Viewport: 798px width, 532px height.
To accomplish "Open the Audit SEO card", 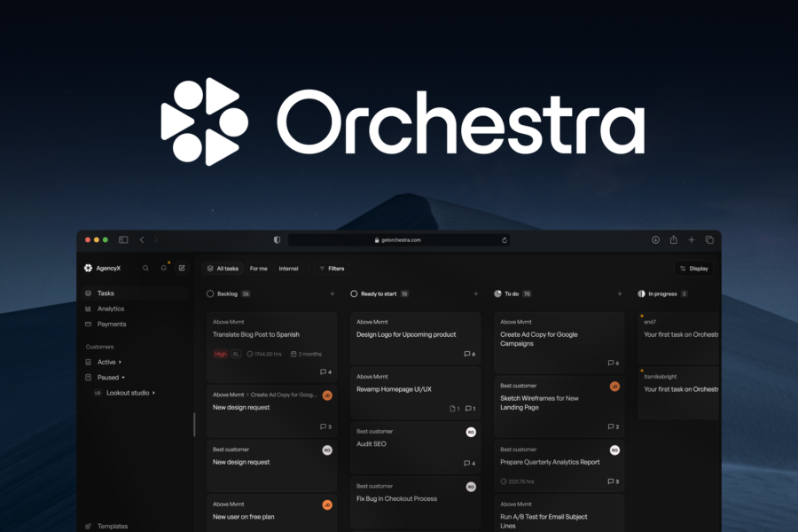I will pos(415,448).
